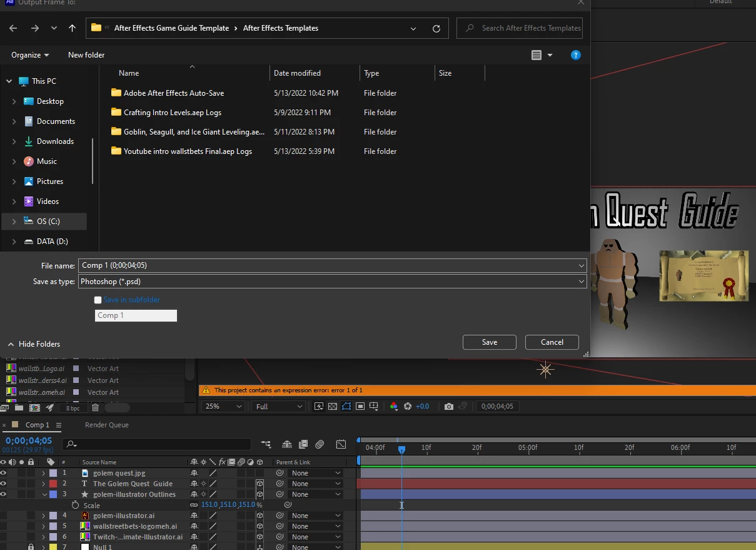Reset exposure in the viewer
The height and width of the screenshot is (550, 756).
pos(408,406)
